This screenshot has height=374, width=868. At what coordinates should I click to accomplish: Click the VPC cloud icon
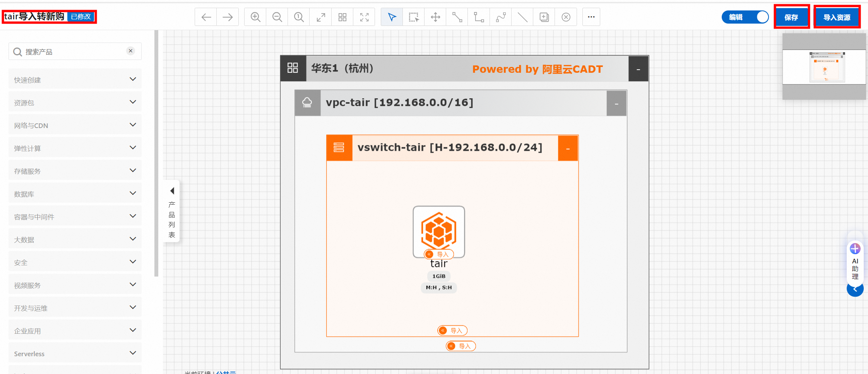tap(307, 103)
